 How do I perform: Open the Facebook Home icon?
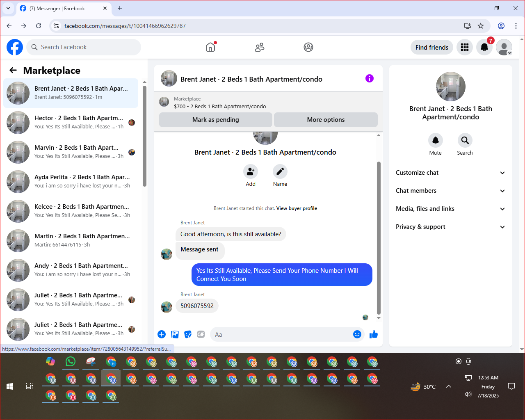pyautogui.click(x=210, y=47)
